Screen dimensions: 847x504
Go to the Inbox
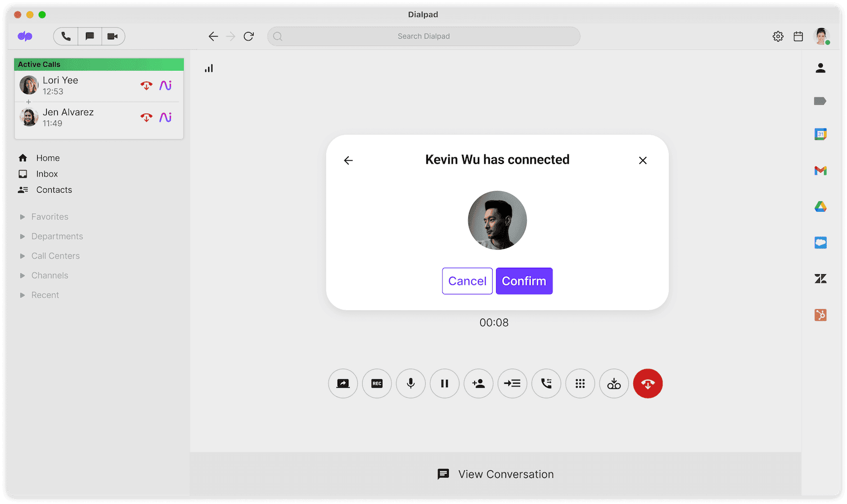(46, 174)
